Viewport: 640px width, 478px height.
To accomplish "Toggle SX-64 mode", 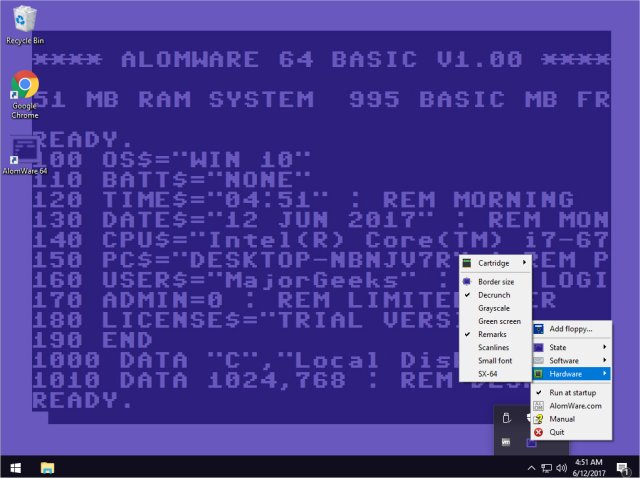I will point(495,374).
